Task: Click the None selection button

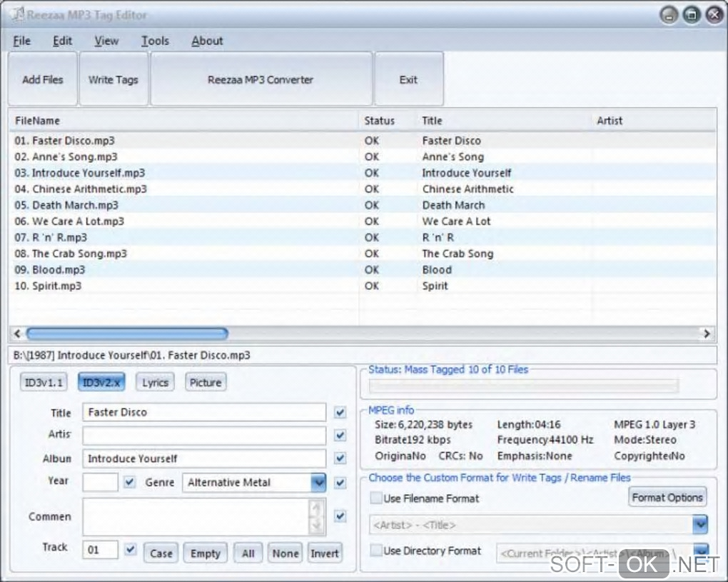Action: [285, 553]
